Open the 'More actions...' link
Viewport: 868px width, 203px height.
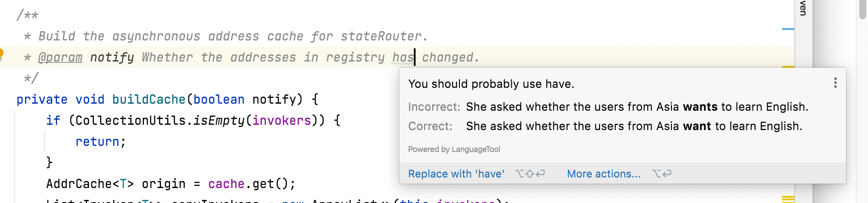604,174
